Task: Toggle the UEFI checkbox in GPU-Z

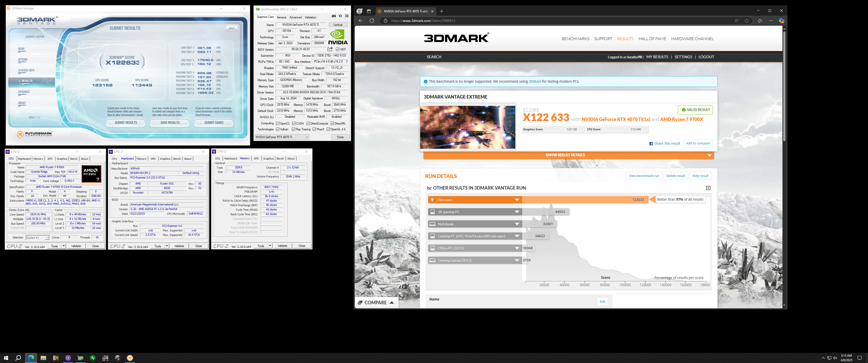Action: [337, 49]
